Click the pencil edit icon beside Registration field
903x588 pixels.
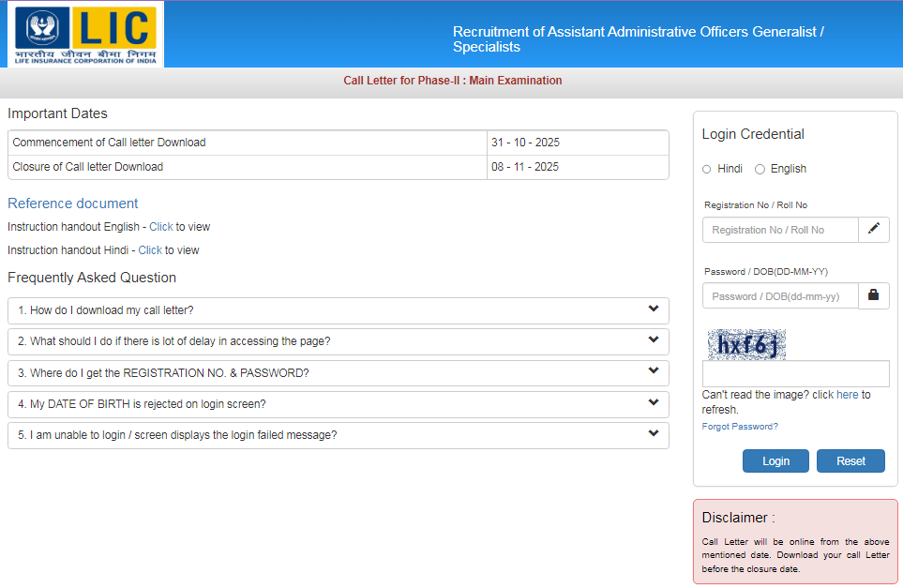click(x=873, y=229)
